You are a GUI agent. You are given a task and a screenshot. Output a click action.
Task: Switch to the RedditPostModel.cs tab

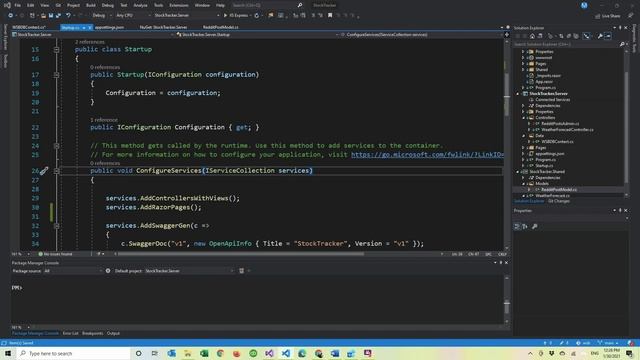coord(221,27)
